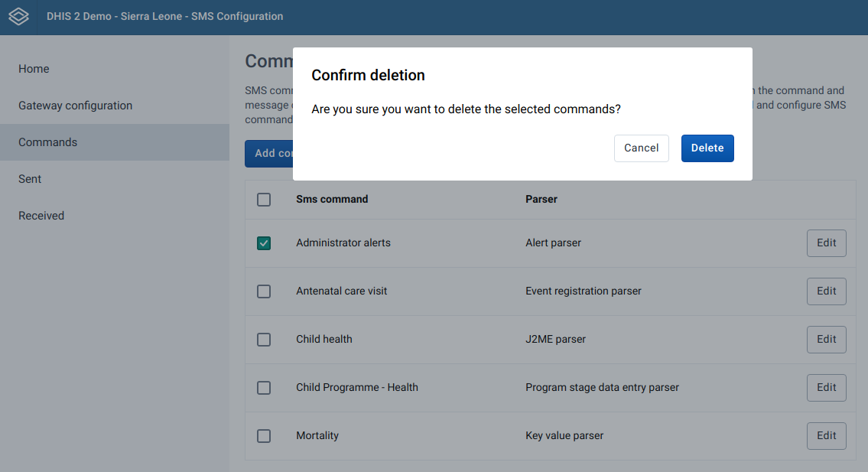This screenshot has width=868, height=472.
Task: Confirm deletion by clicking Delete
Action: pos(707,148)
